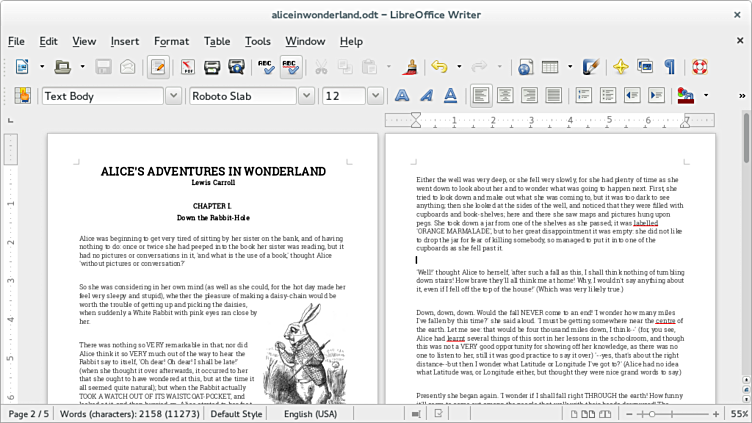Open the Gallery icon

[x=645, y=67]
